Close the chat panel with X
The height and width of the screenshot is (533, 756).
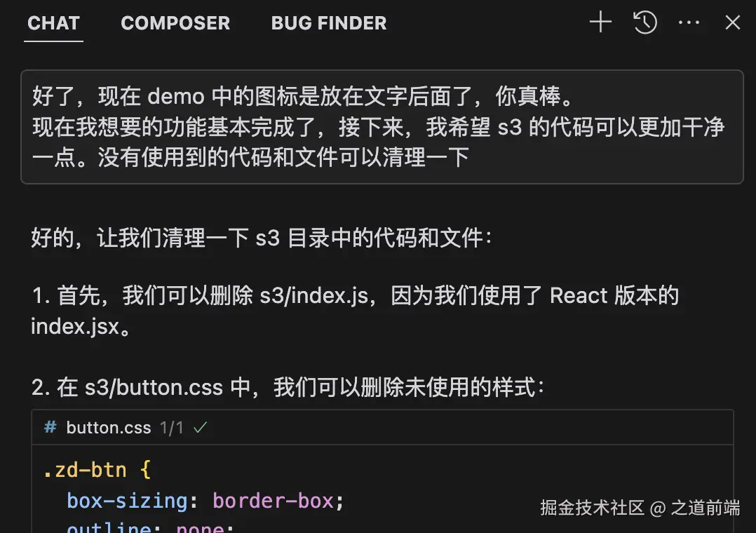(x=732, y=22)
